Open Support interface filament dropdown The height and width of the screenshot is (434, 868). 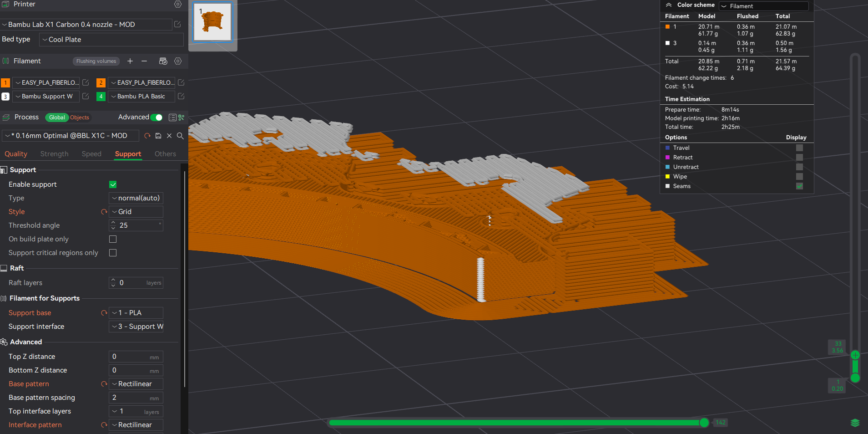point(136,327)
